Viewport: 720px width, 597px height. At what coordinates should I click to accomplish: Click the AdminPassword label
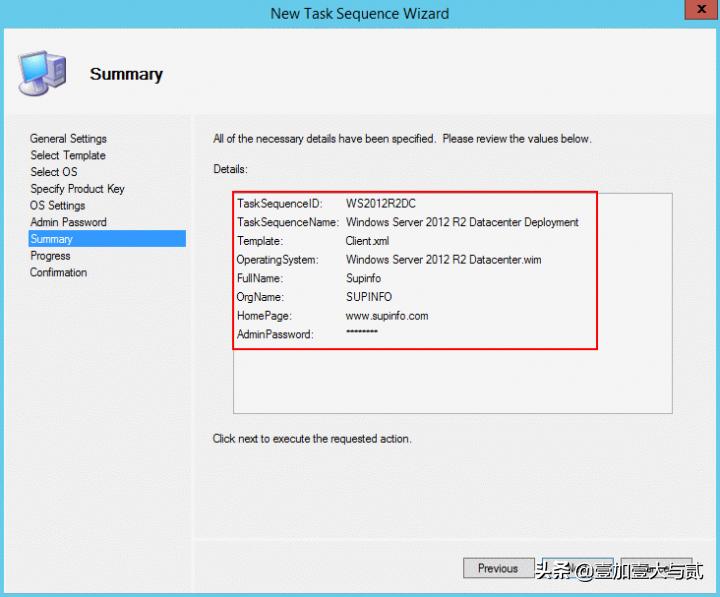[275, 334]
